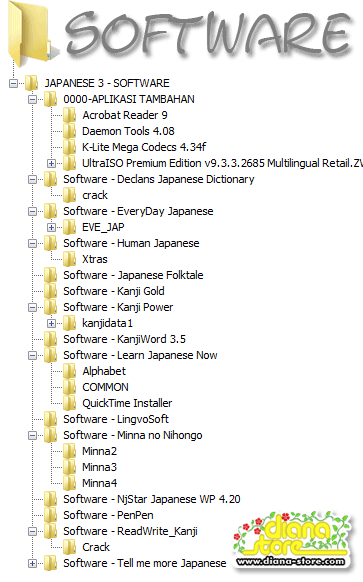Collapse the 0000-APLIKASI TAMBAHAN folder
This screenshot has width=363, height=582.
pyautogui.click(x=33, y=99)
